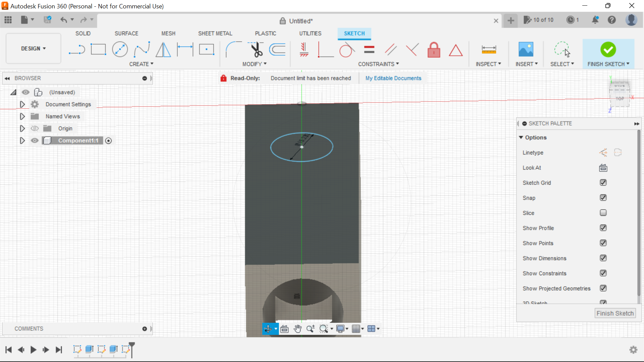Switch to the SOLID tab
The width and height of the screenshot is (644, 362).
[x=83, y=33]
